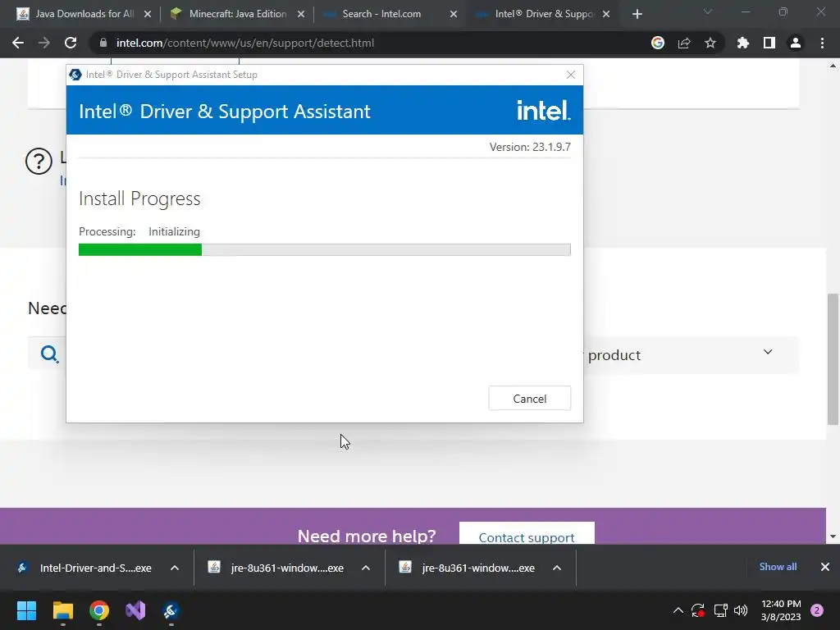Open a new browser tab

pos(637,14)
